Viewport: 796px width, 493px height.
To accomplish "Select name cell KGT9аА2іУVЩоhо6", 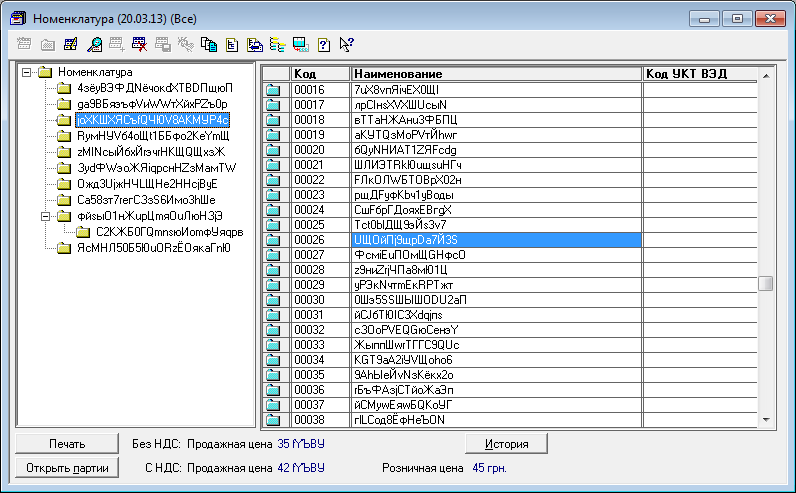I will pyautogui.click(x=496, y=360).
